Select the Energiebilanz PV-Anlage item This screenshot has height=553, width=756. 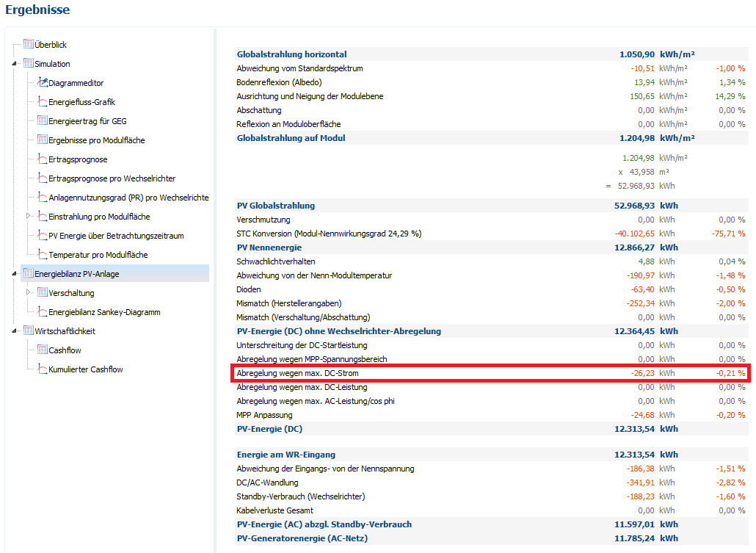click(76, 274)
